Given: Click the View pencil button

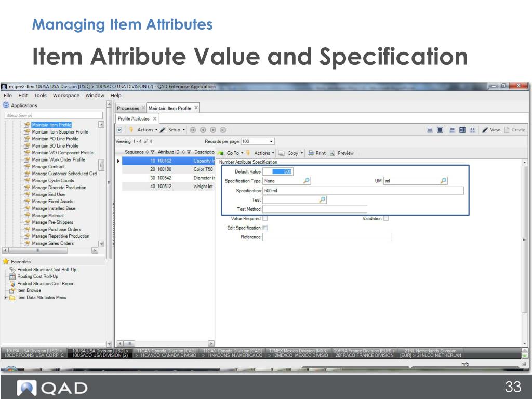Looking at the screenshot, I should click(491, 130).
